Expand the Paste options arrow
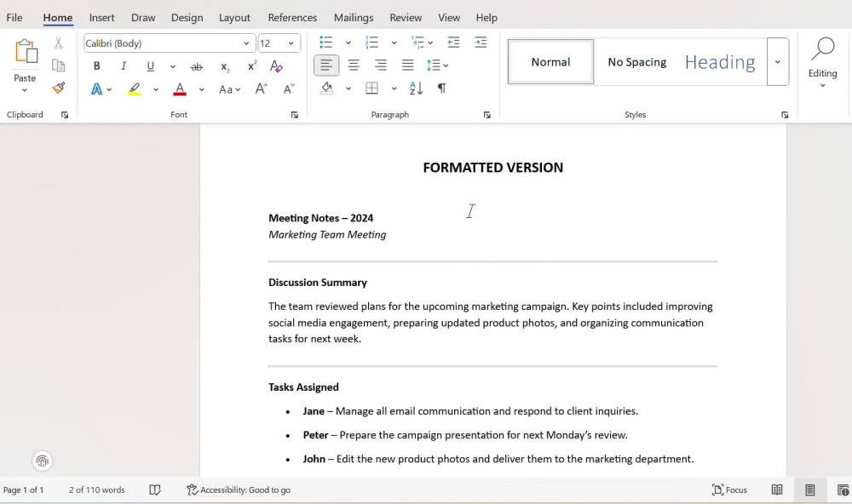 (25, 90)
